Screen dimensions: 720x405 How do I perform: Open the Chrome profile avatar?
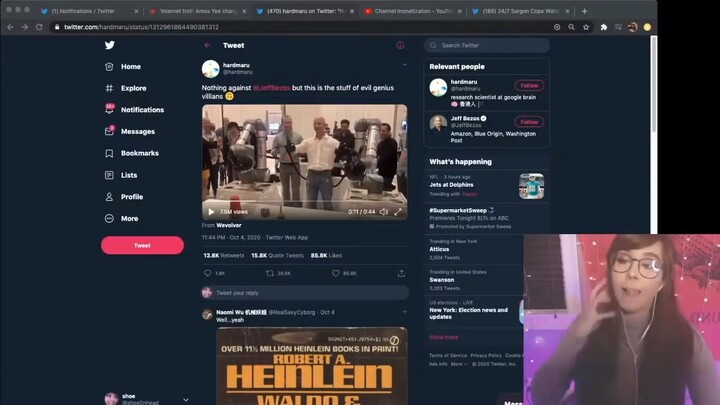pos(633,27)
